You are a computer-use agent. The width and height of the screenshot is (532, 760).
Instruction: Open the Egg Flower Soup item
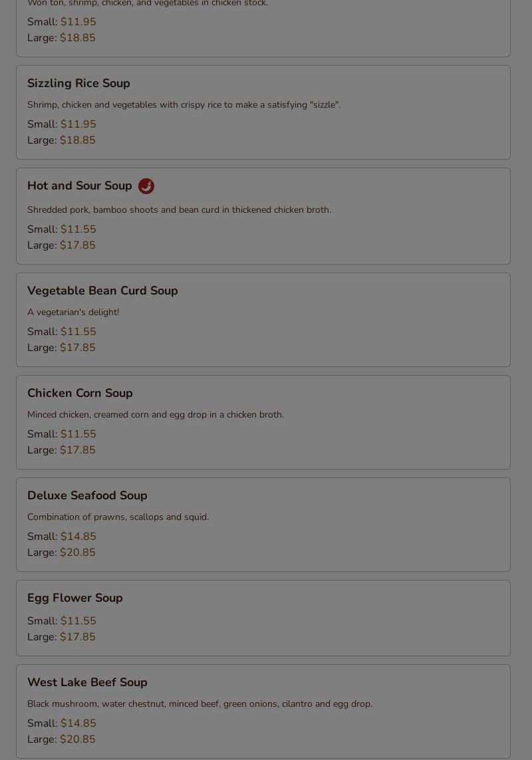pos(263,618)
